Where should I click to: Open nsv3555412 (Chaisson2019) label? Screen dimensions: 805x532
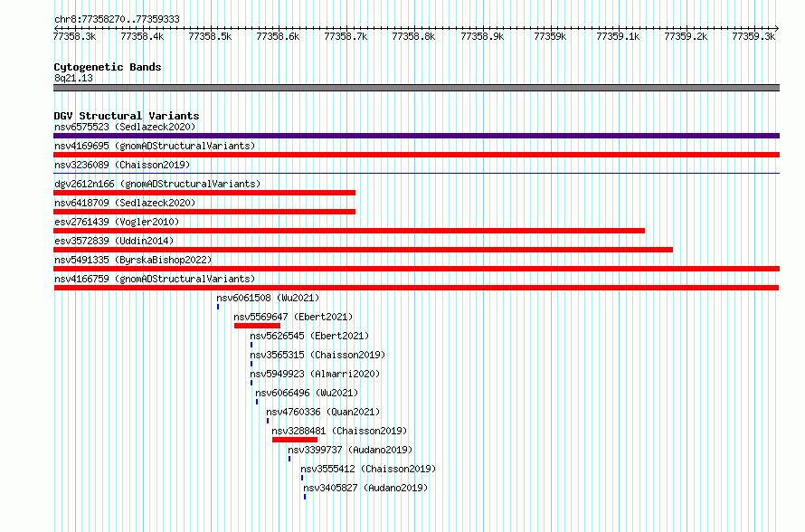368,469
